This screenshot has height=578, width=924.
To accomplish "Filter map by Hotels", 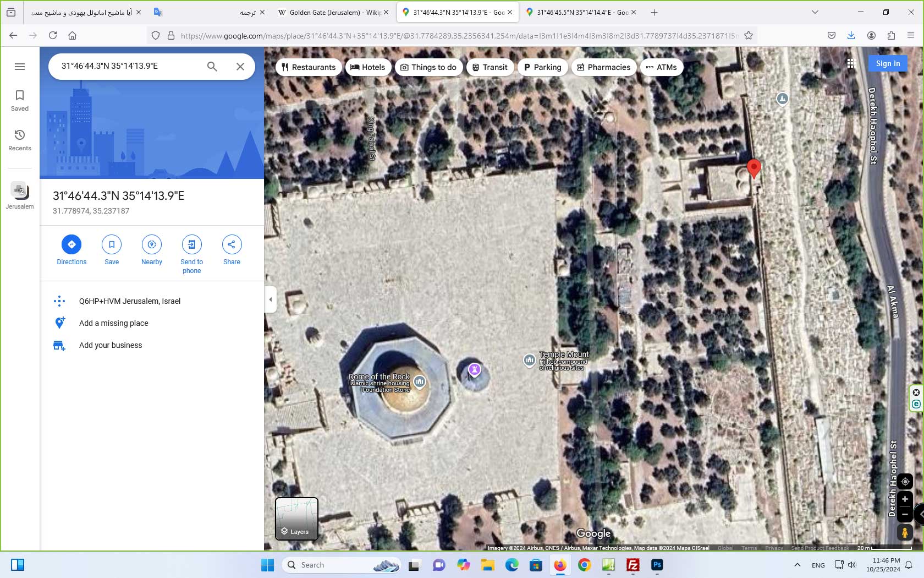I will pos(368,67).
